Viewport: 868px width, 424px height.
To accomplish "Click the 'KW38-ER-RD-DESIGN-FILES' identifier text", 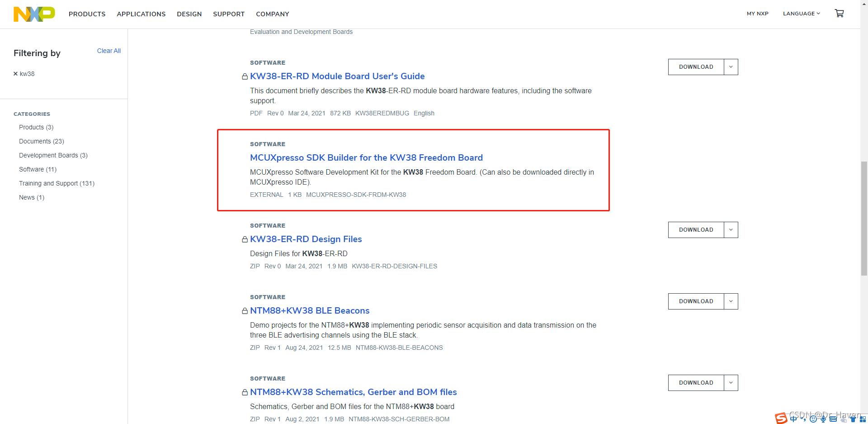I will tap(395, 266).
